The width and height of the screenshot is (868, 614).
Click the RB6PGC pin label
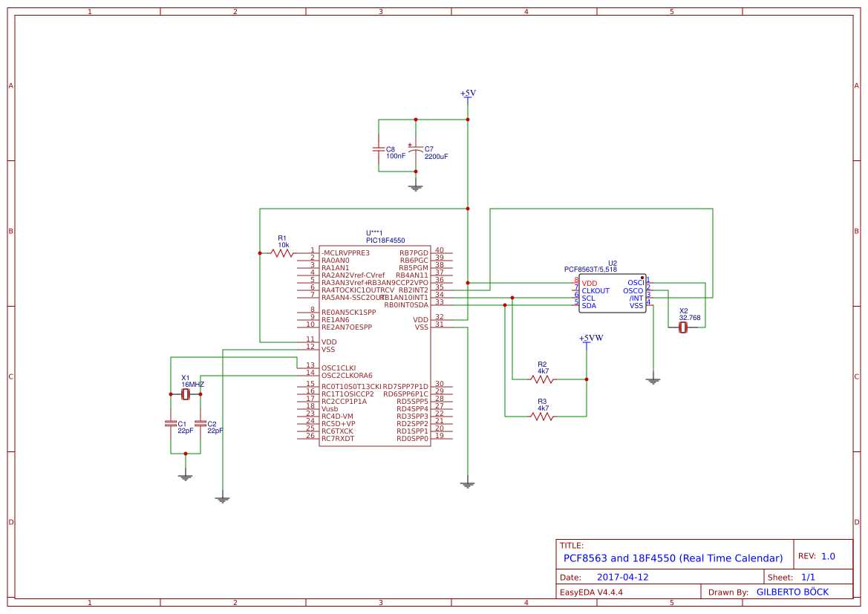414,260
